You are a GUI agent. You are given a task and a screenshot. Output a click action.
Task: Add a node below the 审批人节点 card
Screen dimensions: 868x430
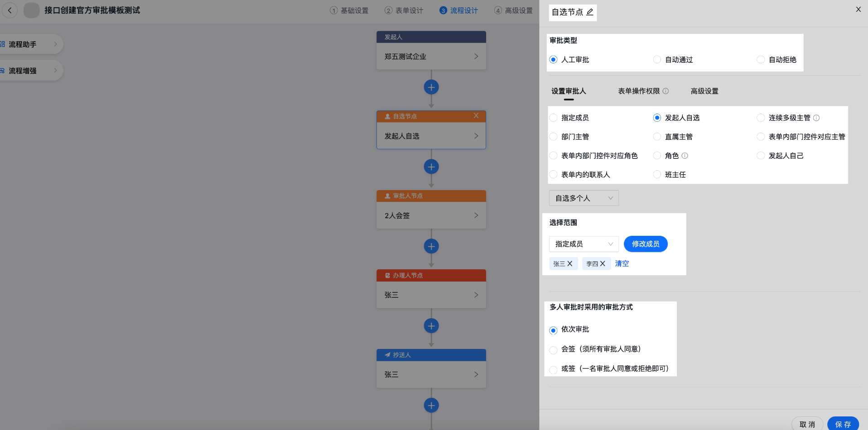431,246
